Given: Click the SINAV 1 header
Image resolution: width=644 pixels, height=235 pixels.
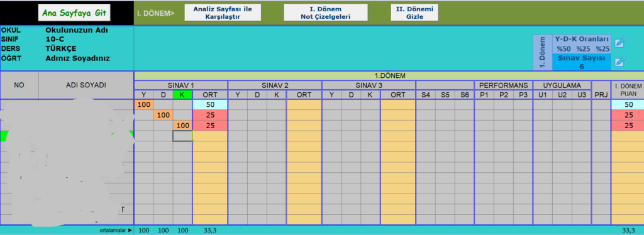Looking at the screenshot, I should click(180, 85).
